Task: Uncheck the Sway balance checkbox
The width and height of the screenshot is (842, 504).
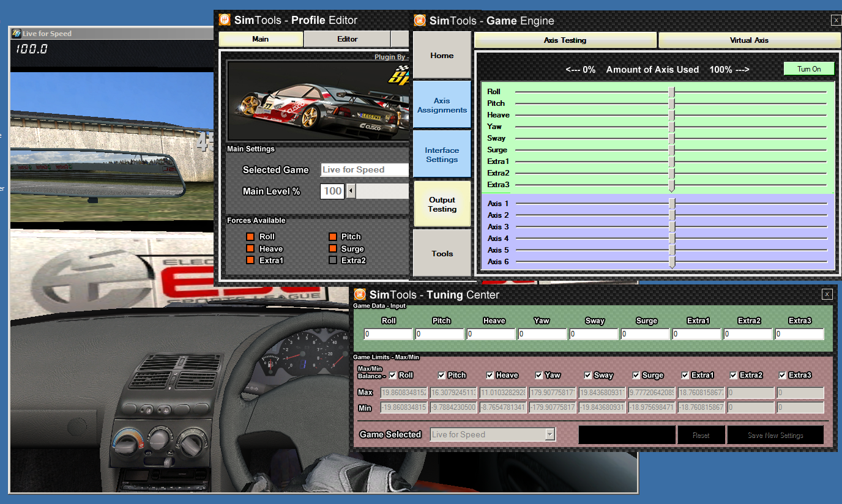Action: click(x=588, y=375)
